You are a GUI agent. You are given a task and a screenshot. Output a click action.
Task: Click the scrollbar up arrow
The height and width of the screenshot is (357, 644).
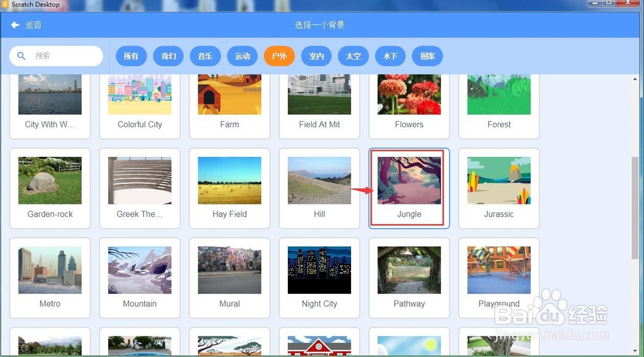tap(636, 78)
